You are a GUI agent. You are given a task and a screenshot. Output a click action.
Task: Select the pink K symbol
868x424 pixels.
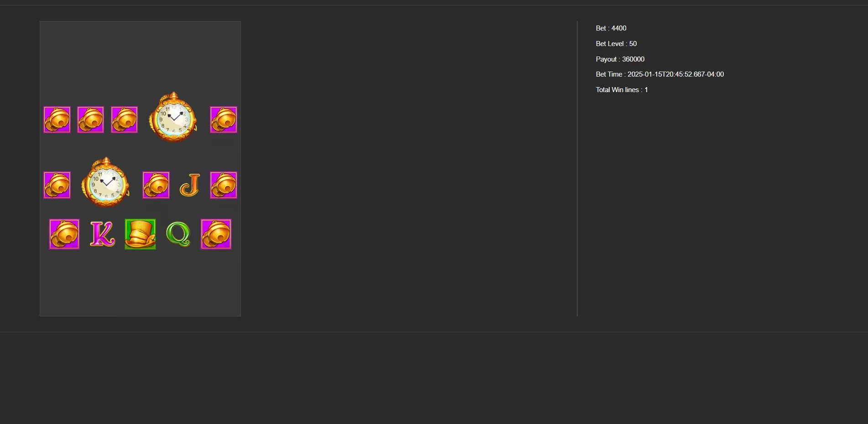(x=102, y=234)
